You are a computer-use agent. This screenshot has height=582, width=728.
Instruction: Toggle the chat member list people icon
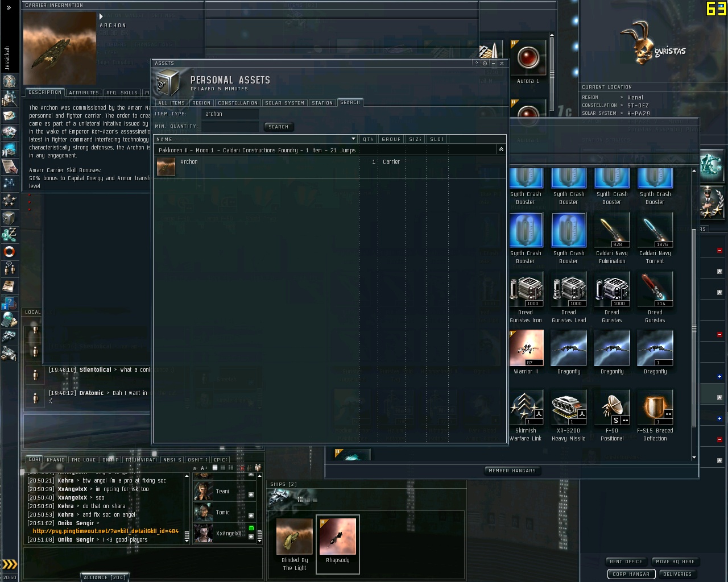(x=258, y=468)
